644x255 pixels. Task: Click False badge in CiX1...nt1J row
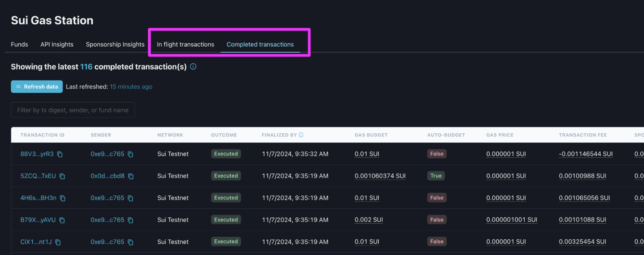(x=437, y=242)
